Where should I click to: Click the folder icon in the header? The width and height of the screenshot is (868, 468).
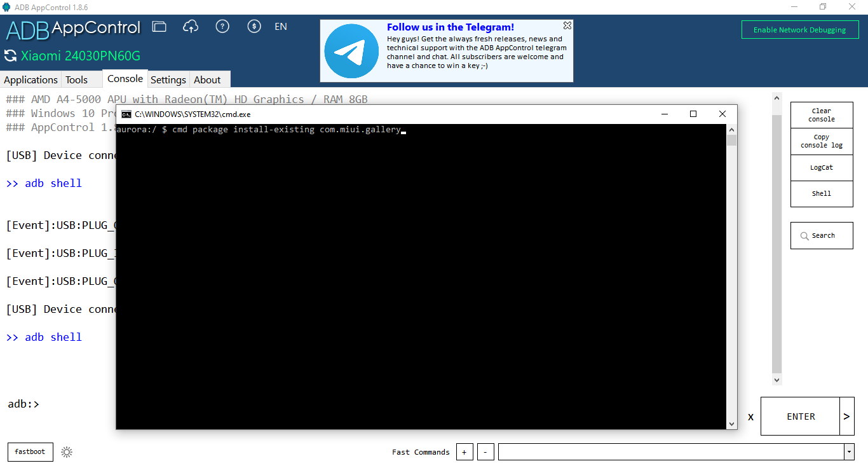pyautogui.click(x=159, y=27)
